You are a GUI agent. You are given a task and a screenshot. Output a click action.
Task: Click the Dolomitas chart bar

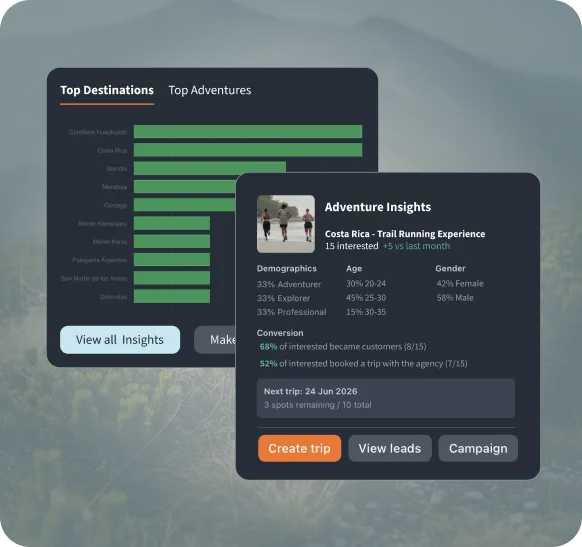click(x=172, y=296)
